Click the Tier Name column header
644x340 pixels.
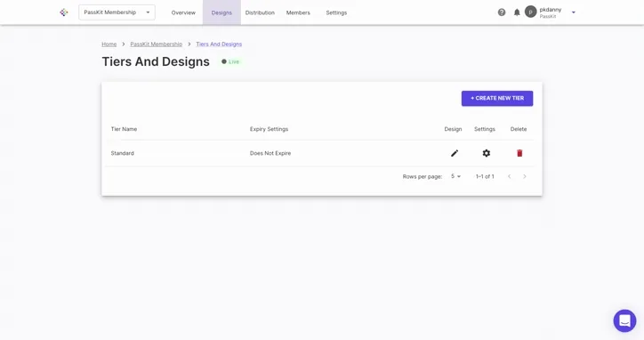pyautogui.click(x=124, y=129)
